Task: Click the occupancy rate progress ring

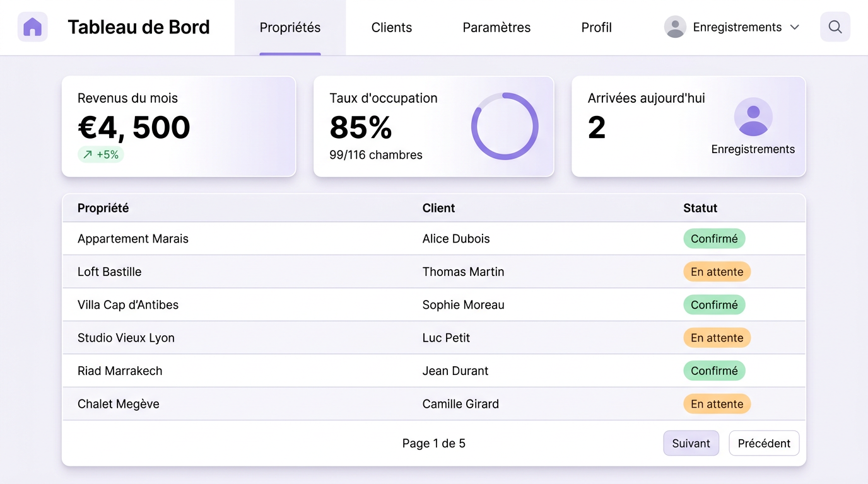Action: click(505, 126)
